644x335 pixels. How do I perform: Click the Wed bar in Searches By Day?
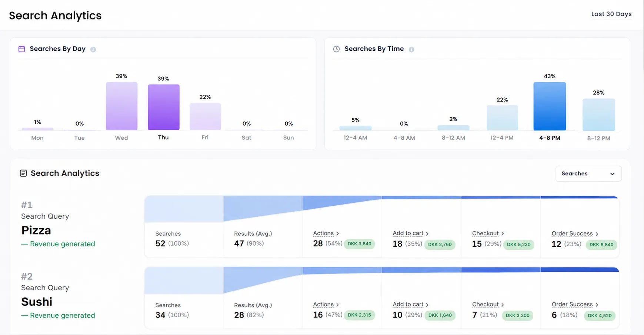[x=121, y=106]
